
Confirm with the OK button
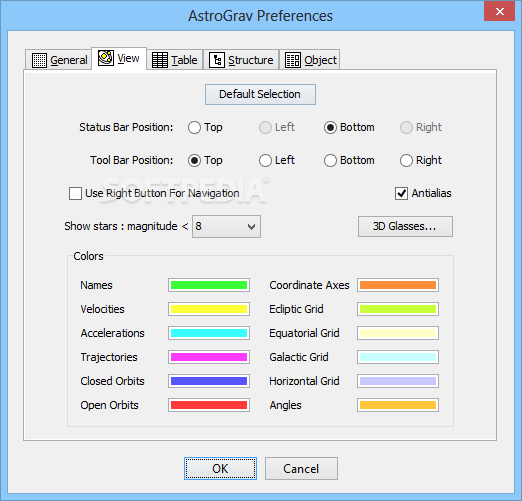220,469
